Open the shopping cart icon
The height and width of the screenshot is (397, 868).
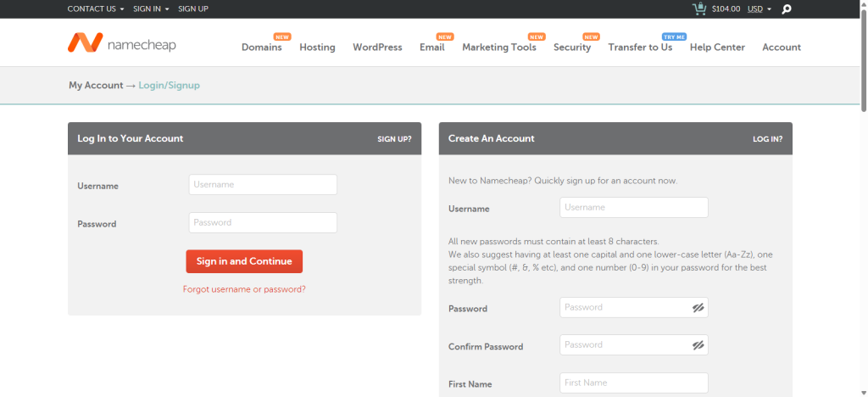[x=699, y=8]
